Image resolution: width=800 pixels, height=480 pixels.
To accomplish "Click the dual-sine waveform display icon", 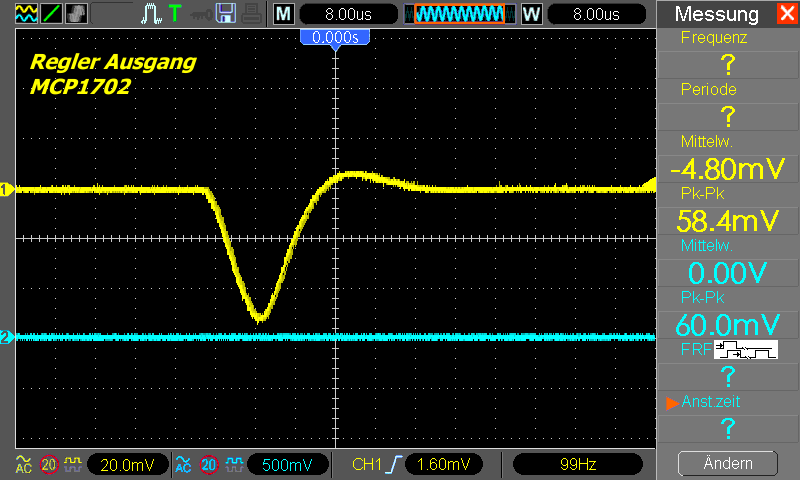I will 27,14.
